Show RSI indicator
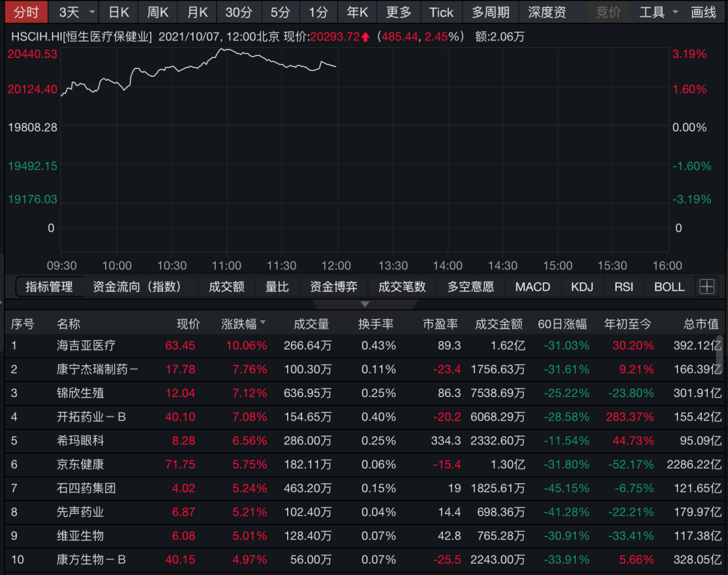Image resolution: width=728 pixels, height=575 pixels. tap(624, 286)
